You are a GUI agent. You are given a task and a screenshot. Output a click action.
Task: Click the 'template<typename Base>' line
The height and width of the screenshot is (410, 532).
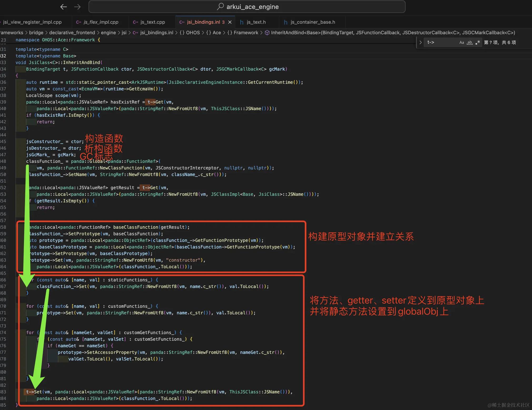coord(46,56)
